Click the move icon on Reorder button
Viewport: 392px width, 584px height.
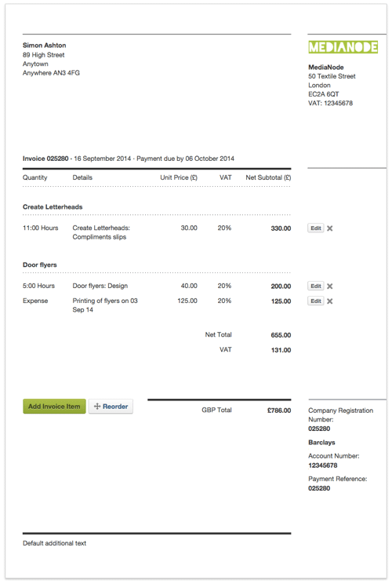click(x=97, y=407)
